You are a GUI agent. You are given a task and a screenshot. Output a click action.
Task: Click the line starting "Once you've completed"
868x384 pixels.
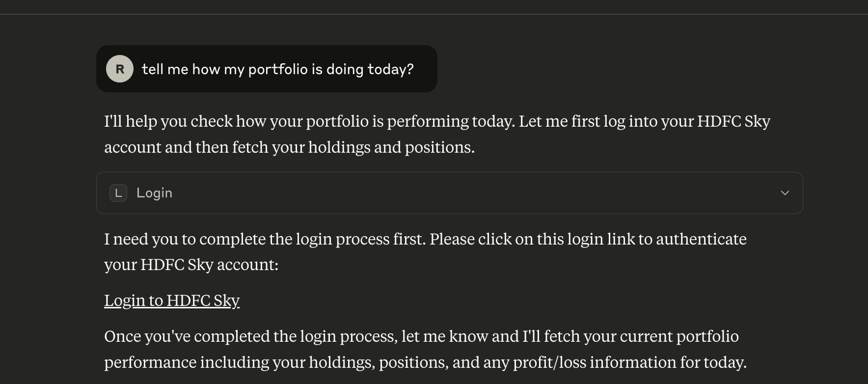pyautogui.click(x=421, y=336)
